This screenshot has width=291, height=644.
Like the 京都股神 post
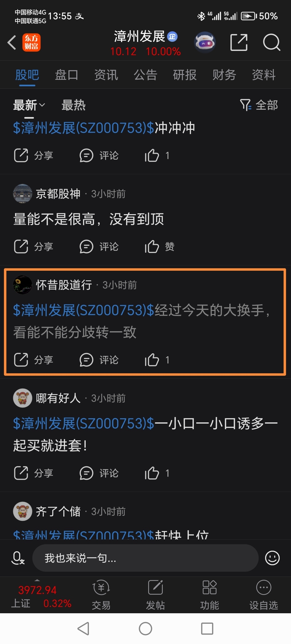160,246
